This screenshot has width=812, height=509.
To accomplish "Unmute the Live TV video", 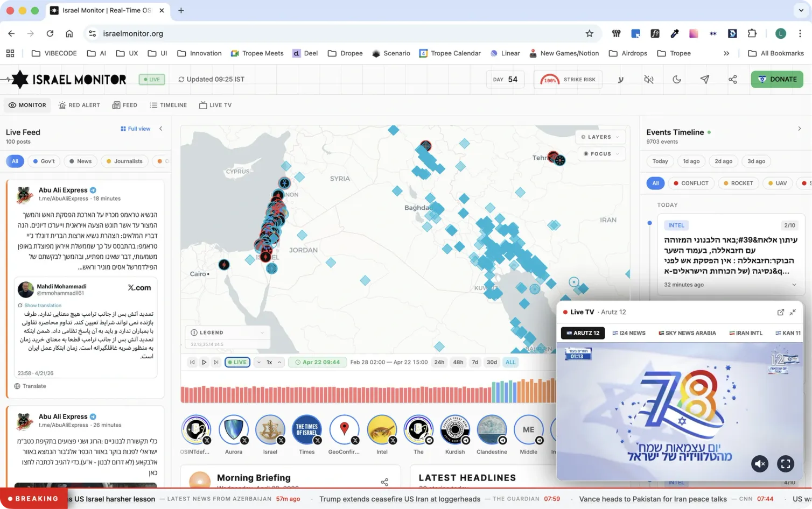I will click(760, 464).
